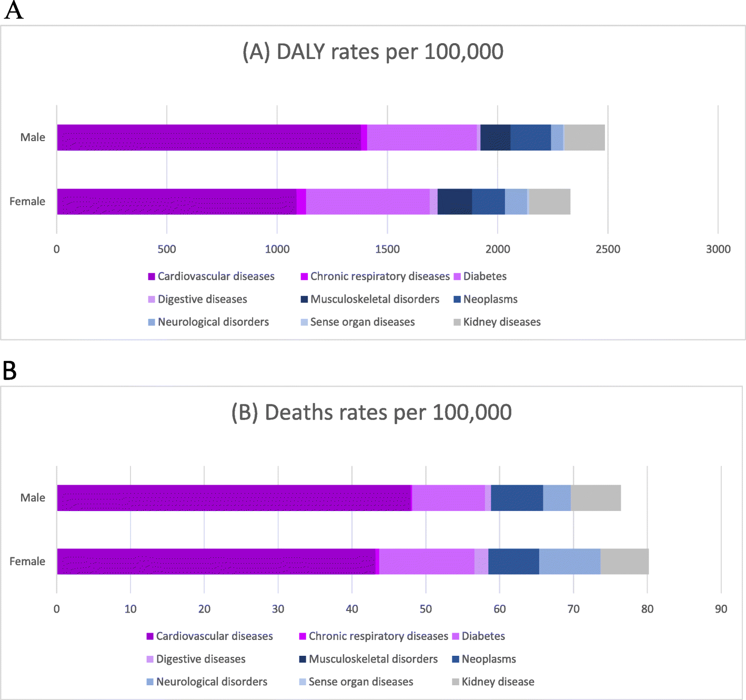The height and width of the screenshot is (700, 746).
Task: Click the '70' tick label on chart B axis
Action: [573, 609]
